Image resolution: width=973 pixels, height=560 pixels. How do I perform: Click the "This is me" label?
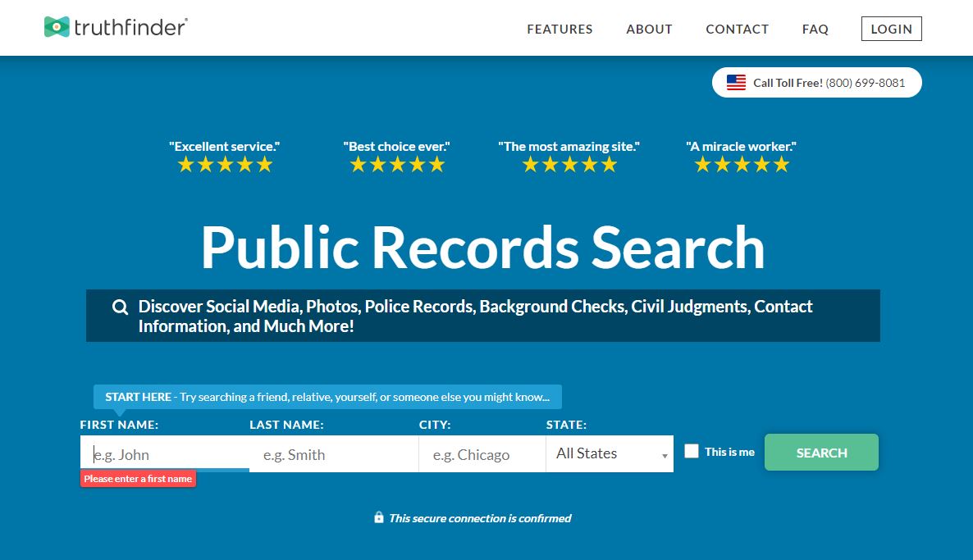pos(730,452)
